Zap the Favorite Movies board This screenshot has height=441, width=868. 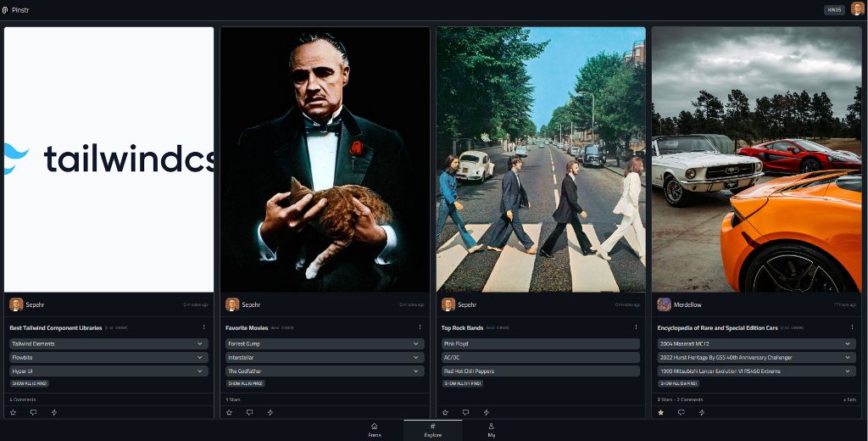270,412
